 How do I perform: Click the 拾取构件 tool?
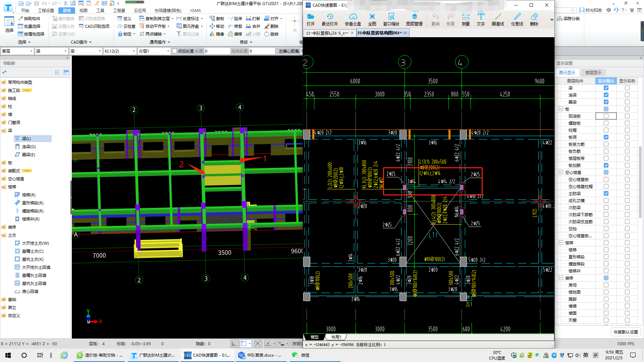tap(29, 18)
